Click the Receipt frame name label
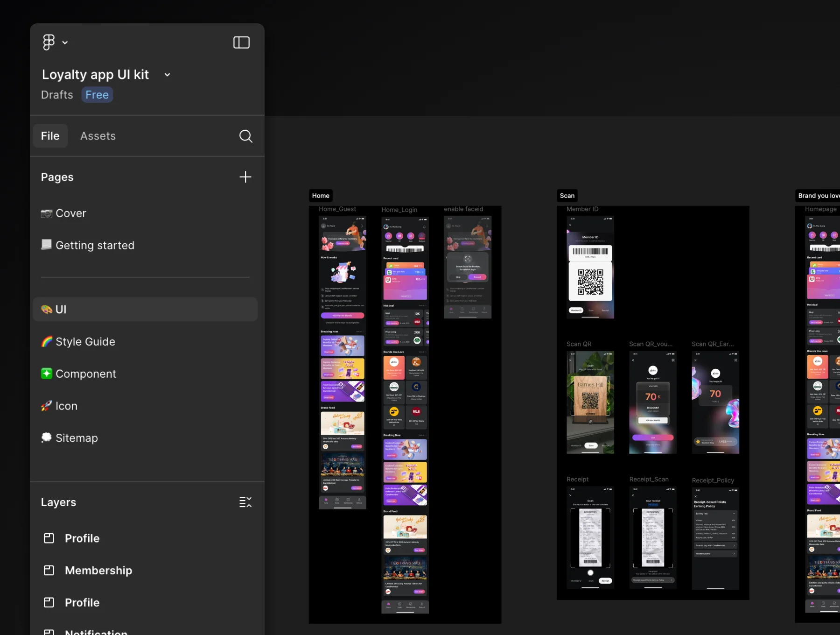The height and width of the screenshot is (635, 840). coord(578,480)
